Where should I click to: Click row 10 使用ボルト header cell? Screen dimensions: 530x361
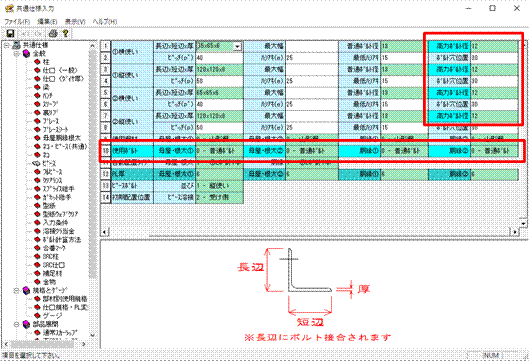(132, 150)
